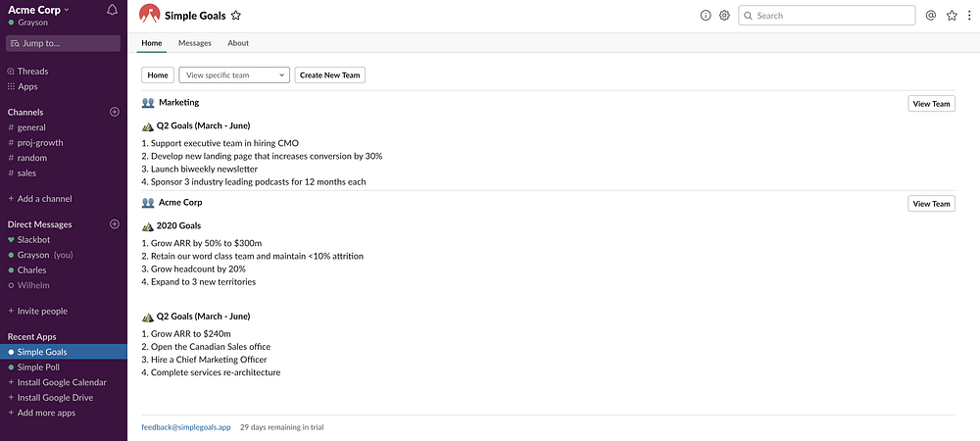Open the Jump to quick switcher
This screenshot has width=980, height=441.
[x=64, y=43]
